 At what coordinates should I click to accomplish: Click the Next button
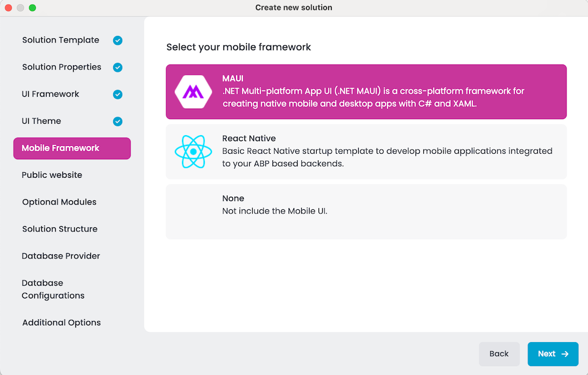pyautogui.click(x=553, y=354)
